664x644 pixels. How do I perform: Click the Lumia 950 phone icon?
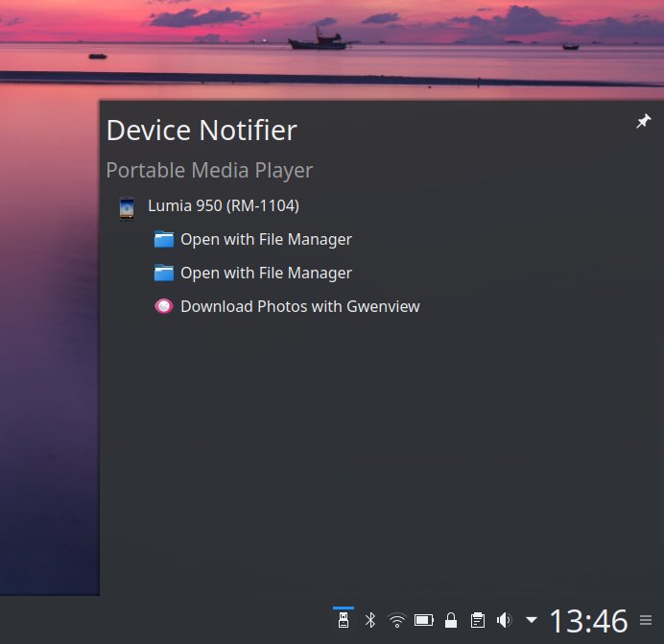pyautogui.click(x=127, y=206)
